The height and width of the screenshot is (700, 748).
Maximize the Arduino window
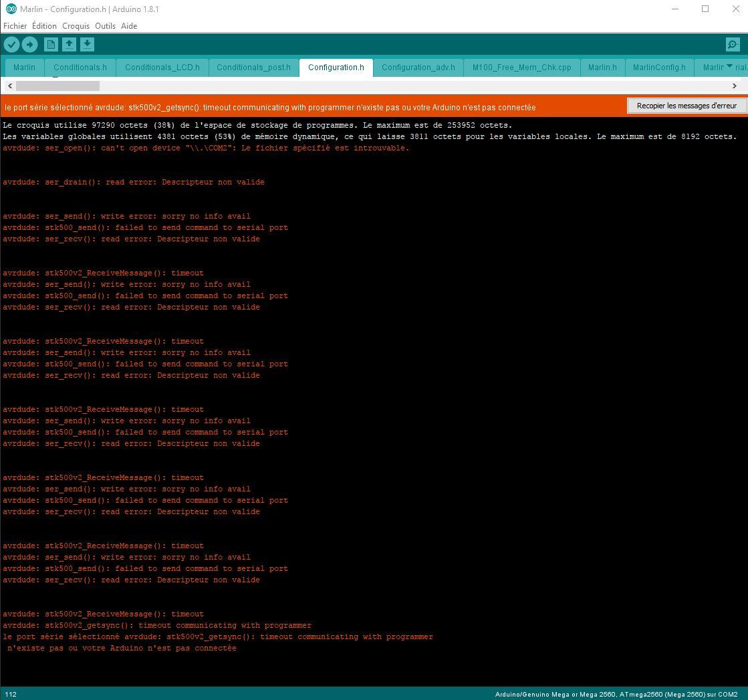pyautogui.click(x=705, y=9)
